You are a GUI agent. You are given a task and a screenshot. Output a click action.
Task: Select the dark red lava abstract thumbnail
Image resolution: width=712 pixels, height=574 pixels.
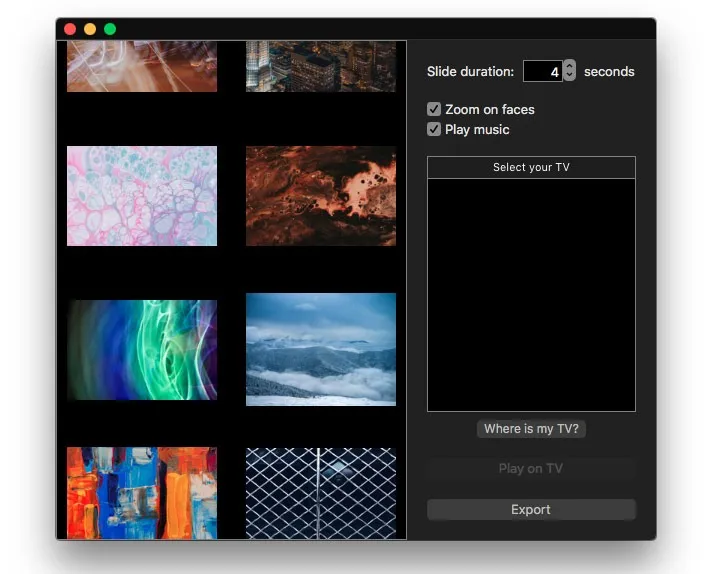[x=321, y=196]
